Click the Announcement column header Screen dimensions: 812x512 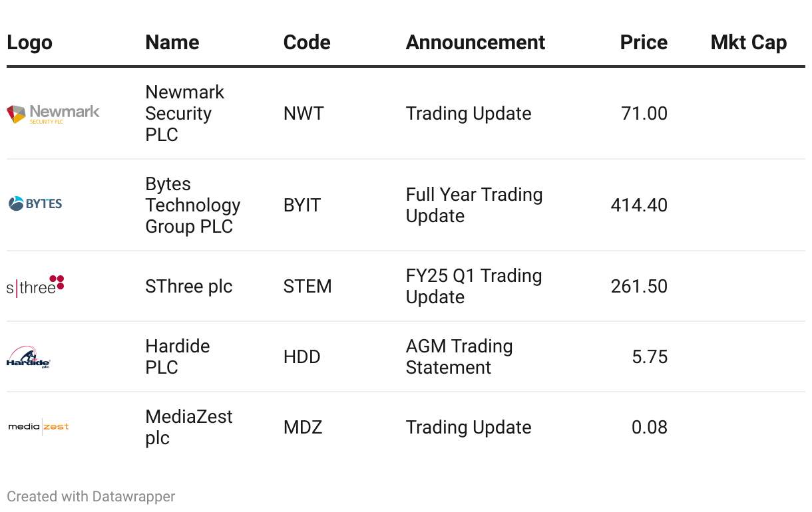475,43
